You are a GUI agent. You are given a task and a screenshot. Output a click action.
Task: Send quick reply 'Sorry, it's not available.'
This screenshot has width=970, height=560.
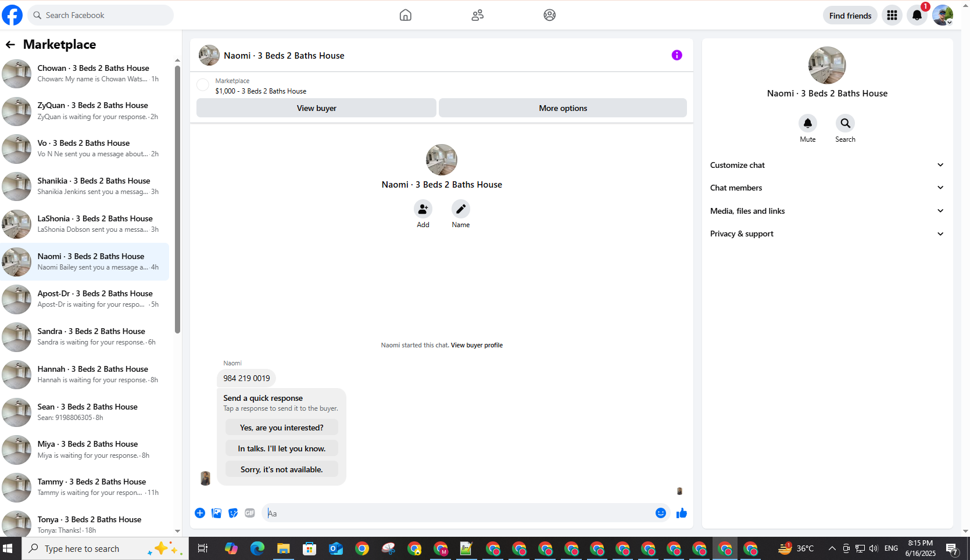pyautogui.click(x=281, y=469)
